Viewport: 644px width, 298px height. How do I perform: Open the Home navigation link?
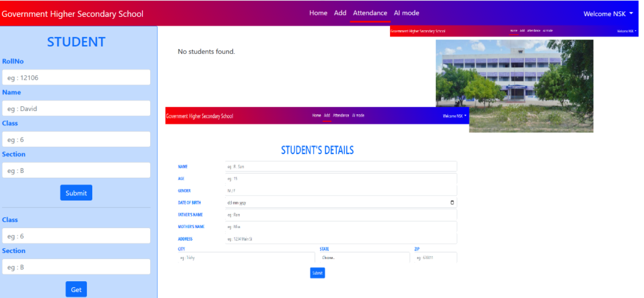pyautogui.click(x=318, y=13)
